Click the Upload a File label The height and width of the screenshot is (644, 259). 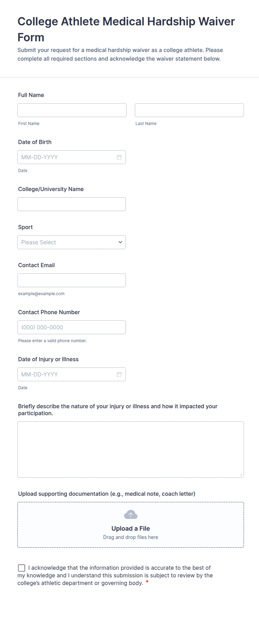click(131, 529)
